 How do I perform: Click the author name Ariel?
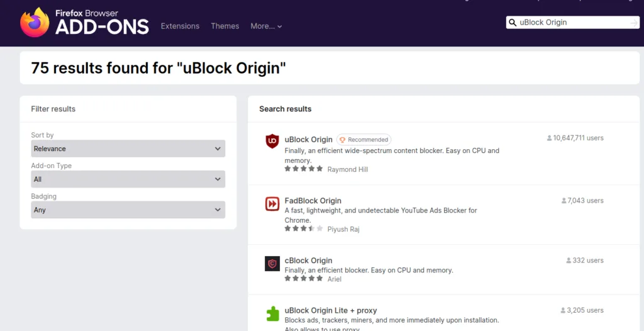pos(335,279)
